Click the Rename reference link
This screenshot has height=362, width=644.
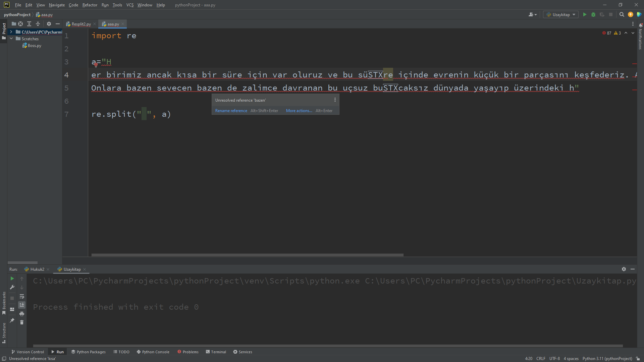tap(231, 111)
